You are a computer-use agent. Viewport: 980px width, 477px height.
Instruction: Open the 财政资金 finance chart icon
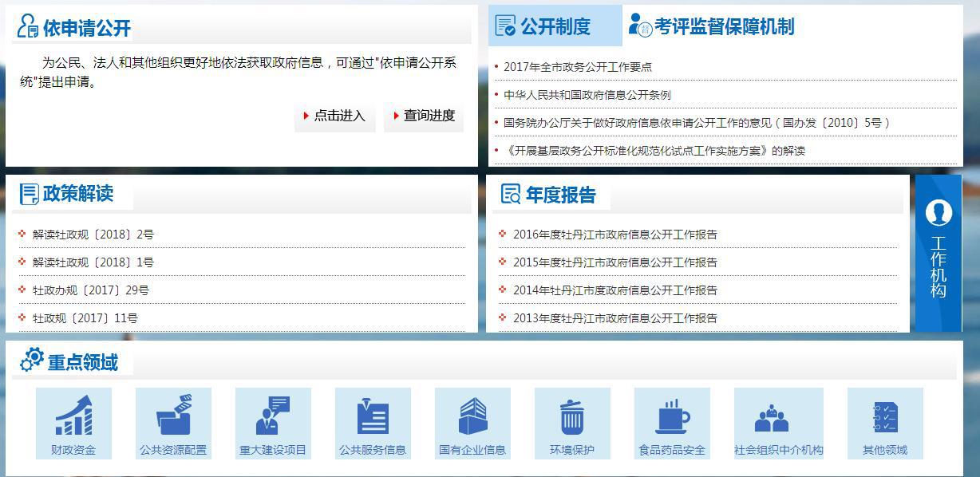coord(73,416)
